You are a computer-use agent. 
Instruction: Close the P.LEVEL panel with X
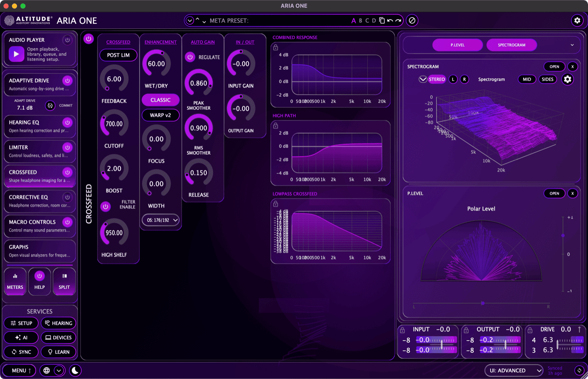pyautogui.click(x=573, y=193)
